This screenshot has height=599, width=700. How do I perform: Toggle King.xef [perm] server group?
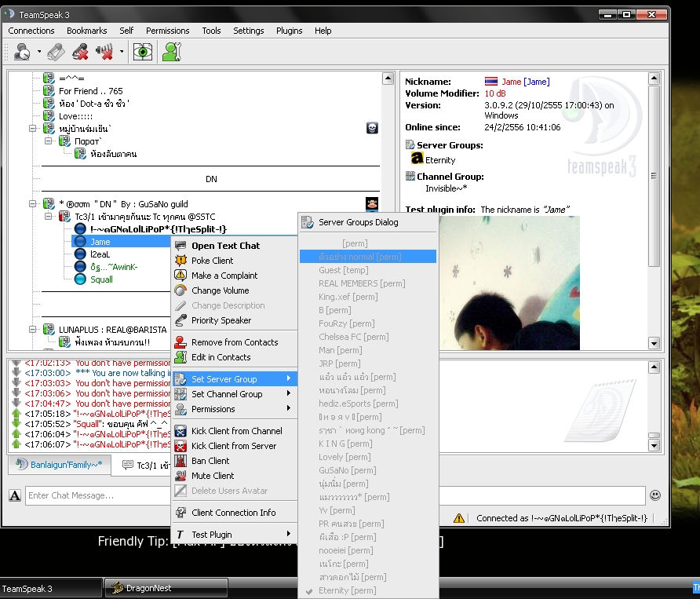(x=368, y=297)
